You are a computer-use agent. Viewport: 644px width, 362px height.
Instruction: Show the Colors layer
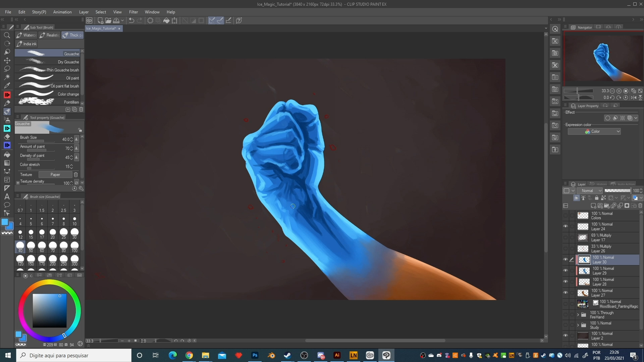pos(566,216)
